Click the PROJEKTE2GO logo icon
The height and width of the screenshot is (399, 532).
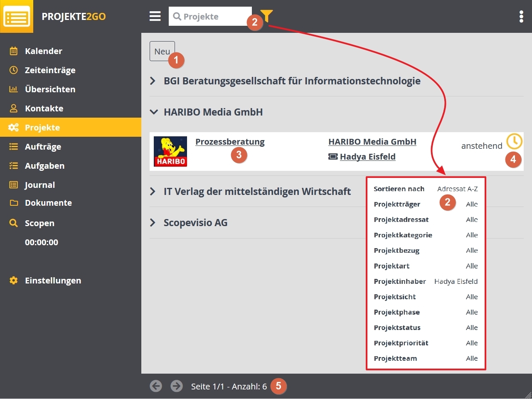(x=17, y=17)
